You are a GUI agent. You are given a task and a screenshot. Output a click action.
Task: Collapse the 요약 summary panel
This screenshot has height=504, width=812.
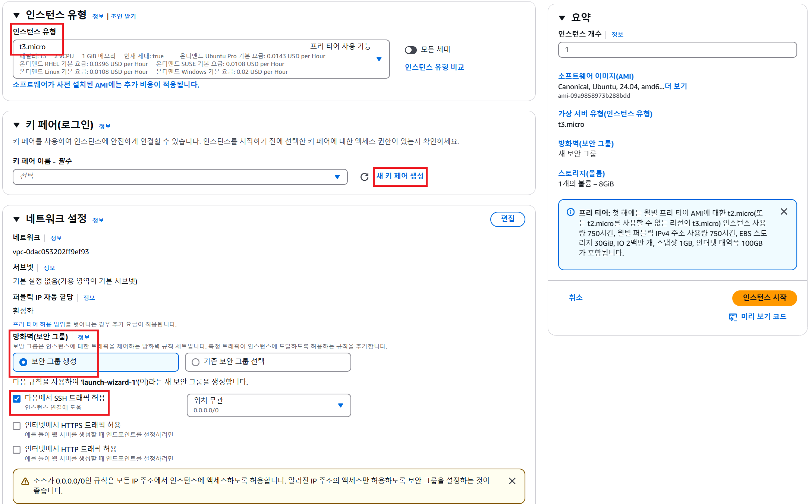[562, 18]
